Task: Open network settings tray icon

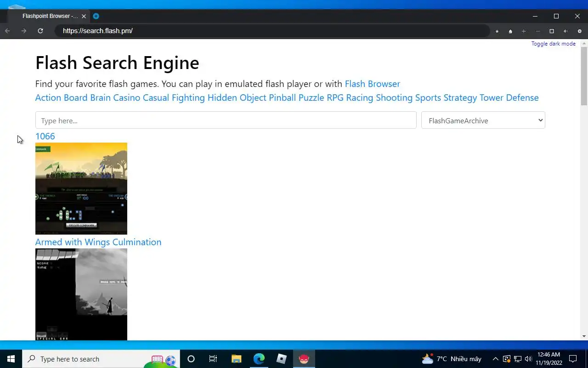Action: pyautogui.click(x=517, y=359)
